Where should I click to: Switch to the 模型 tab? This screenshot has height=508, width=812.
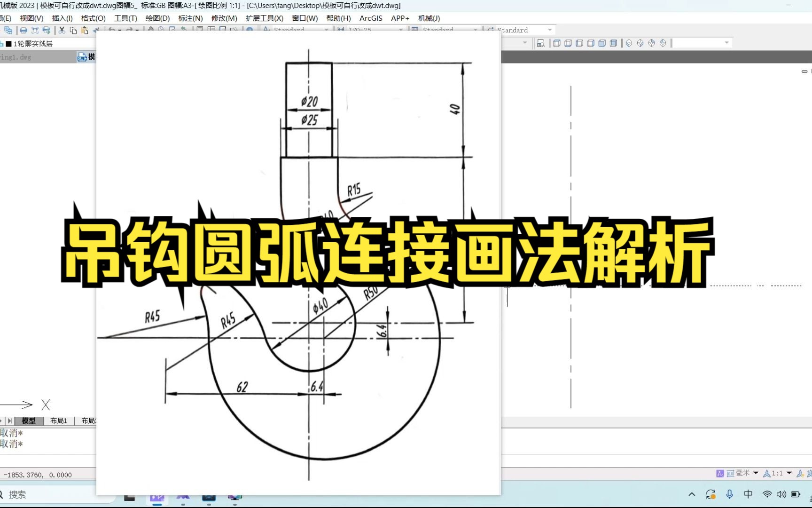[28, 421]
